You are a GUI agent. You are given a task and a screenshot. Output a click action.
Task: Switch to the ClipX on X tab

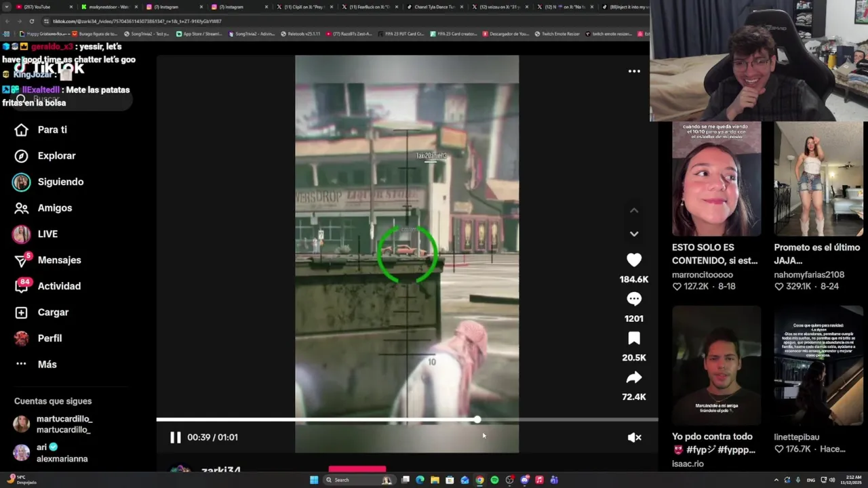[305, 7]
